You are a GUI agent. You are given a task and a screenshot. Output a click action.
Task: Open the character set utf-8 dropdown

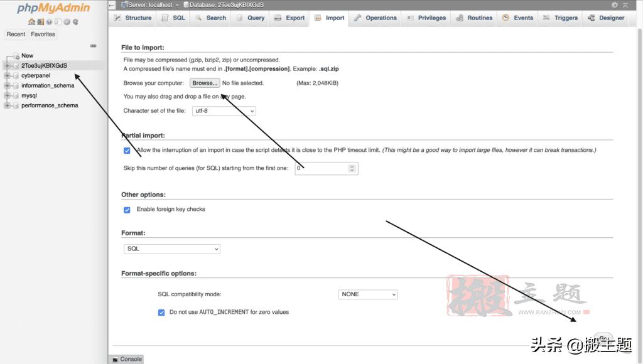223,111
